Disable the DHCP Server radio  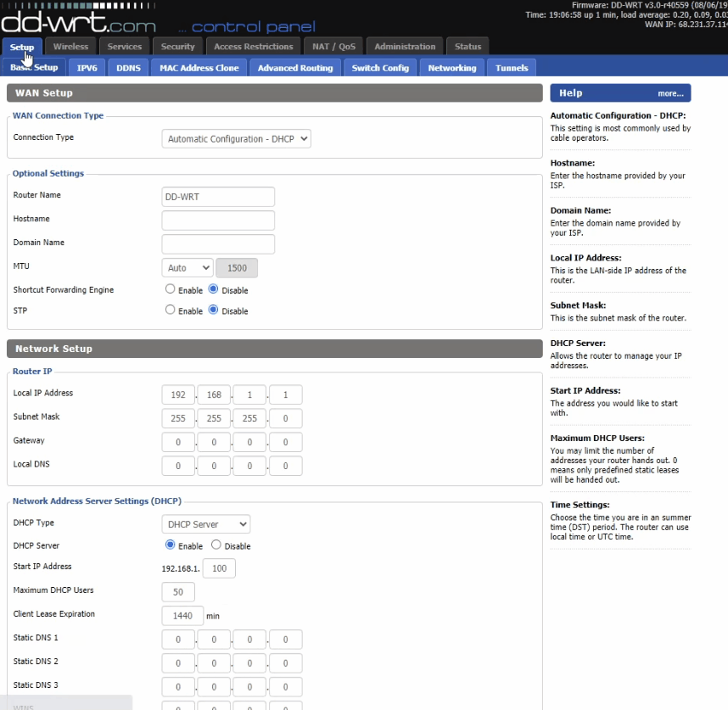pyautogui.click(x=216, y=545)
